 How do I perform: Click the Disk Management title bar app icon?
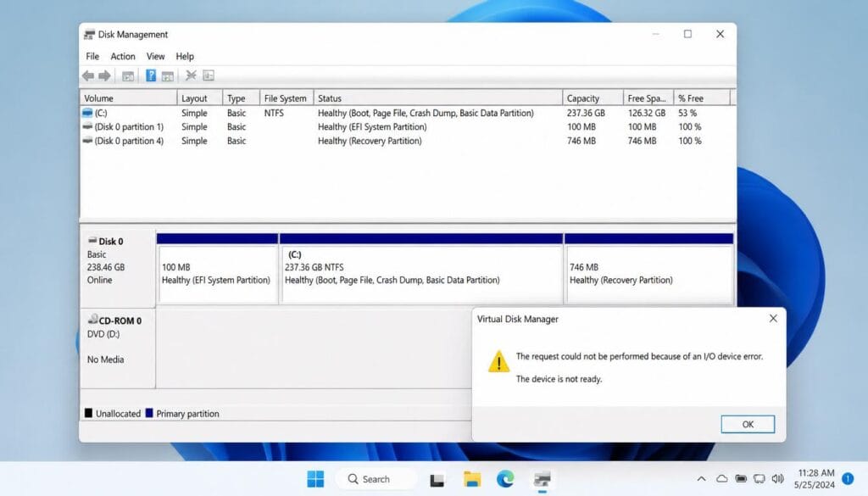pos(89,35)
